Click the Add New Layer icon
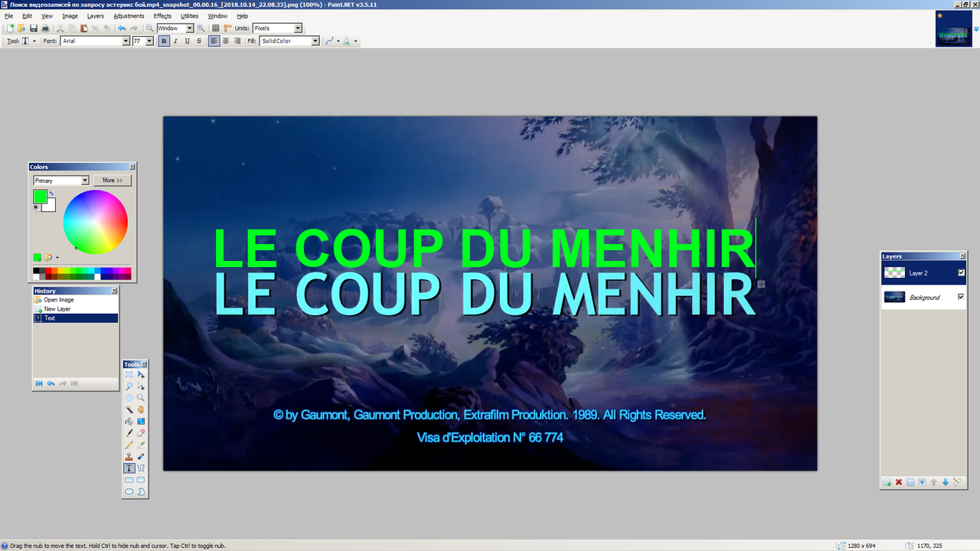 (887, 482)
